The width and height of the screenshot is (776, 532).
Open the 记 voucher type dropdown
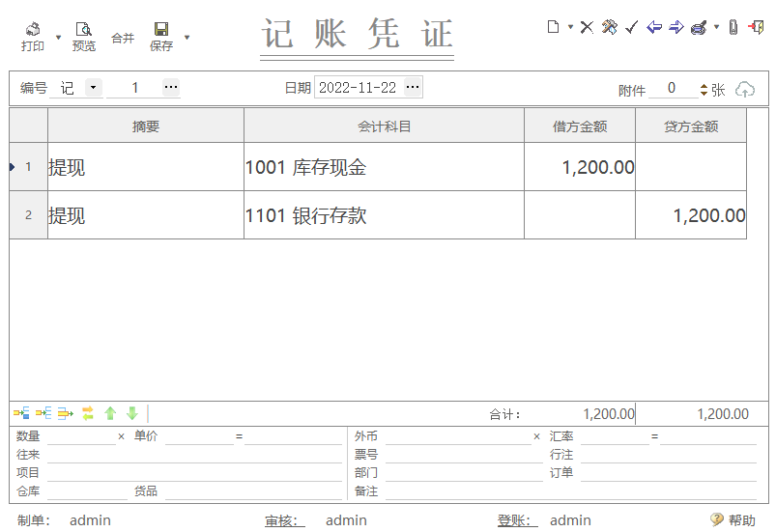click(x=93, y=88)
